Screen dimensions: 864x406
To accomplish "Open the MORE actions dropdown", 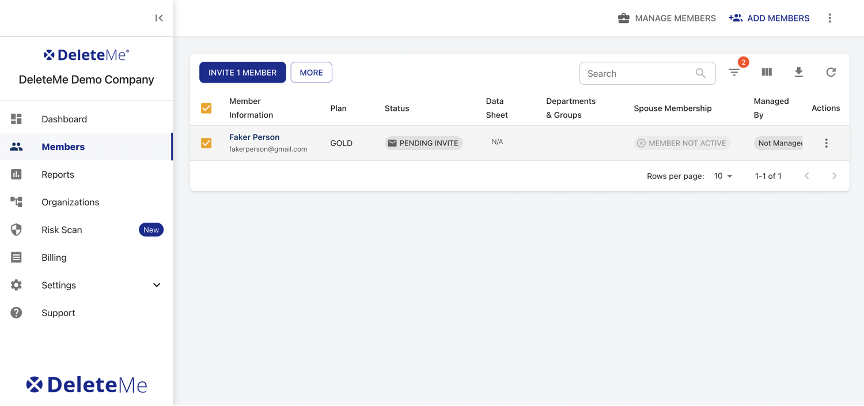I will click(x=311, y=73).
